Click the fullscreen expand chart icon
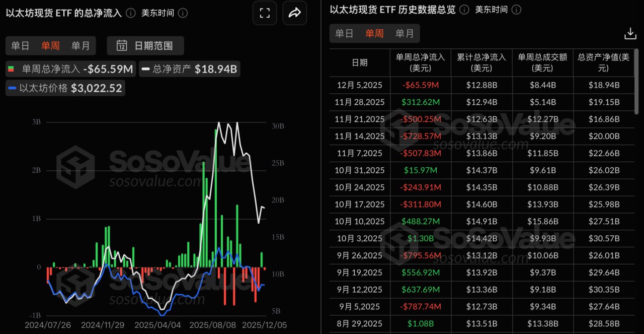This screenshot has width=644, height=334. [x=265, y=14]
